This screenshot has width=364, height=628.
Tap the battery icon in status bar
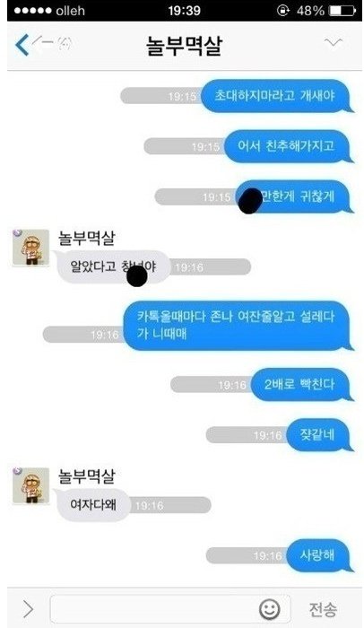point(342,11)
